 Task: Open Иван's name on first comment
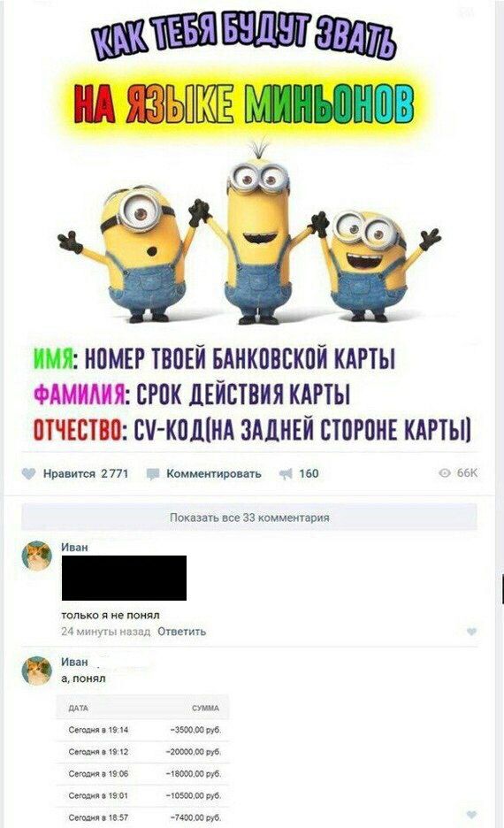click(74, 547)
